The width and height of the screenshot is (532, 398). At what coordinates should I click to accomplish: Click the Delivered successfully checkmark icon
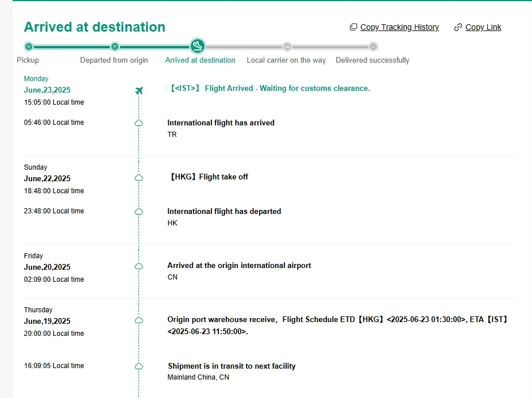[373, 47]
